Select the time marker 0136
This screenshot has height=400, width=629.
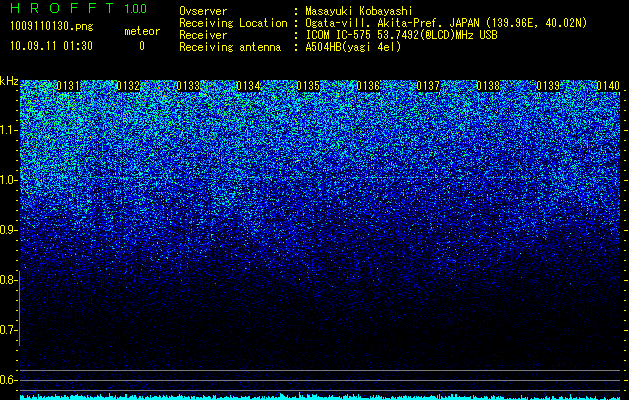tap(368, 86)
